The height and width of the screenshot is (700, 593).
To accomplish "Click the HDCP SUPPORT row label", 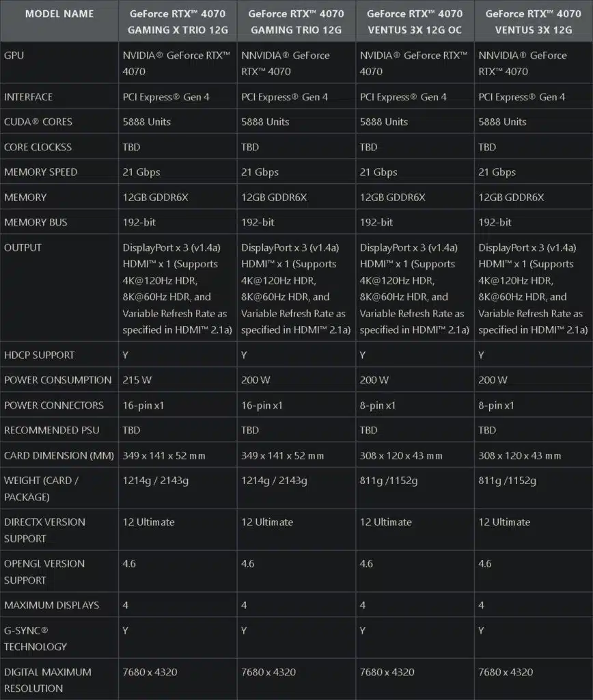I will tap(39, 355).
